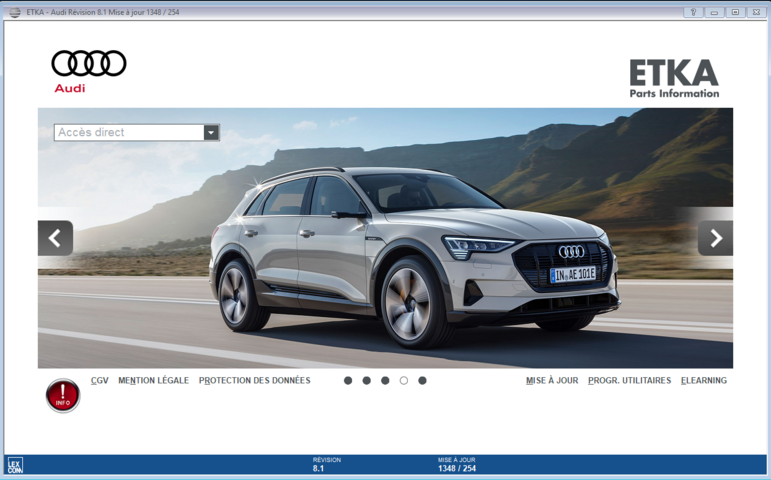
Task: Click the Audi e-tron banner image
Action: (386, 238)
